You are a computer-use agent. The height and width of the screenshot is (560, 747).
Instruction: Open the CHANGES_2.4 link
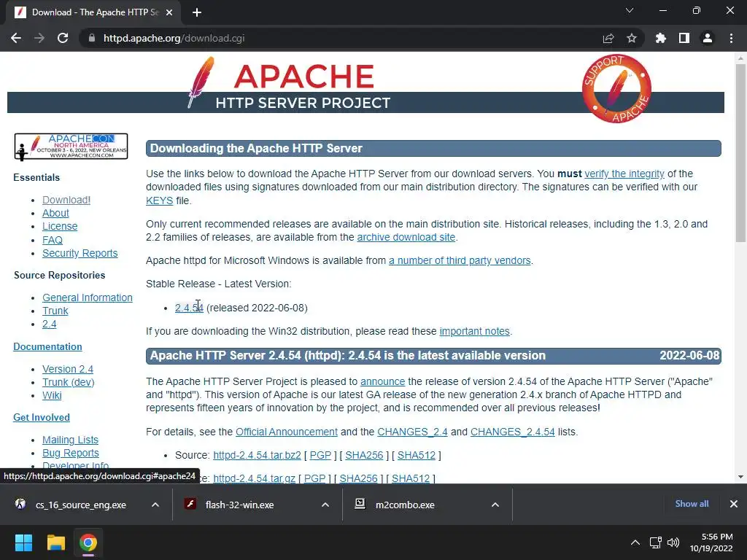click(x=412, y=432)
